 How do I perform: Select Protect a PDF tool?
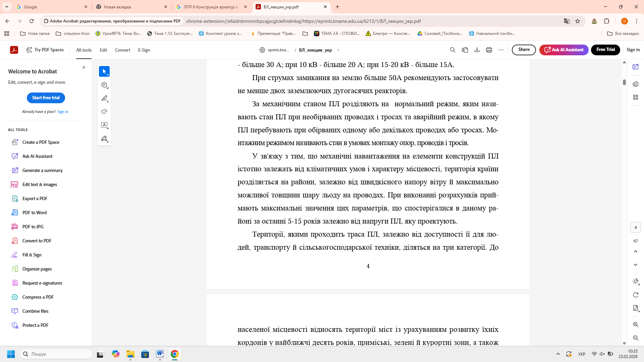[35, 325]
